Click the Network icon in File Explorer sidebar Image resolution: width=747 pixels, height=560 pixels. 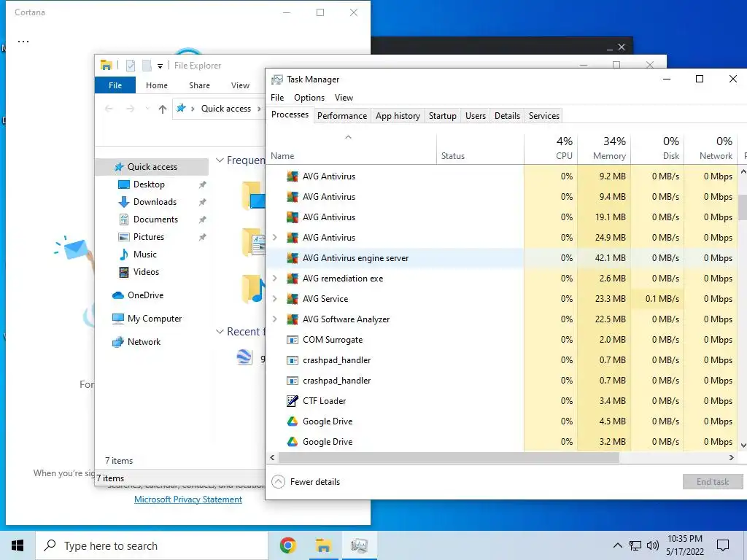[117, 342]
